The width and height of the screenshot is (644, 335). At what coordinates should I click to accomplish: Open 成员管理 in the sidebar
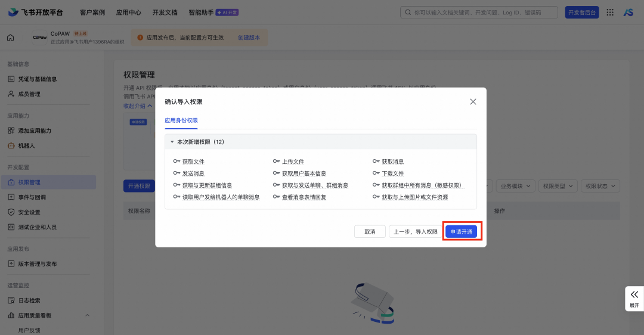pyautogui.click(x=29, y=94)
